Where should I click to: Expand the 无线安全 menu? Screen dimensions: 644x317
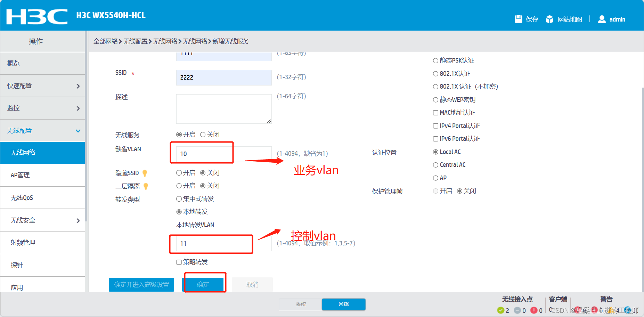pos(42,220)
